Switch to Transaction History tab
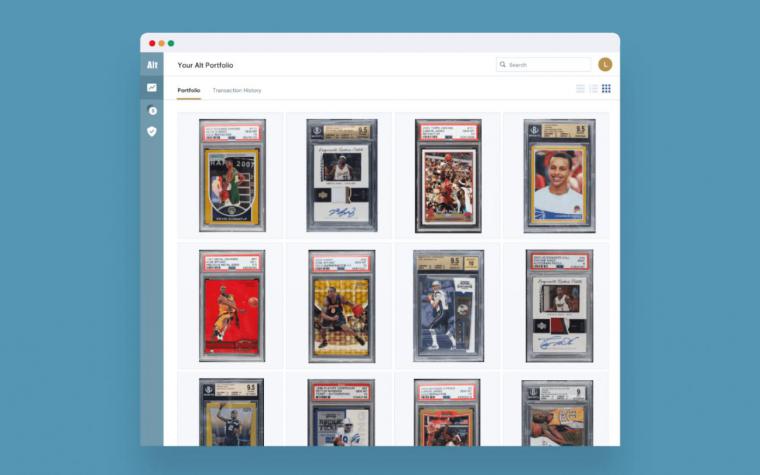760x475 pixels. tap(237, 90)
